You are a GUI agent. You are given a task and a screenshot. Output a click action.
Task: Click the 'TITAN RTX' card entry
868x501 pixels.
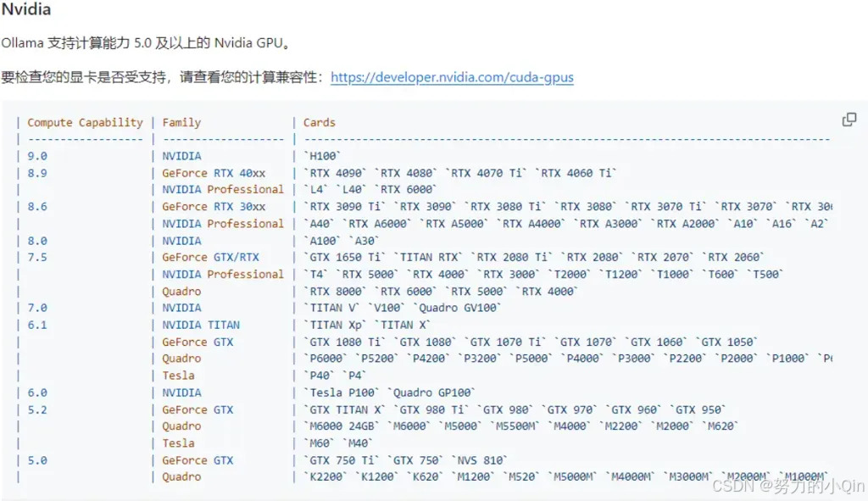pyautogui.click(x=428, y=258)
